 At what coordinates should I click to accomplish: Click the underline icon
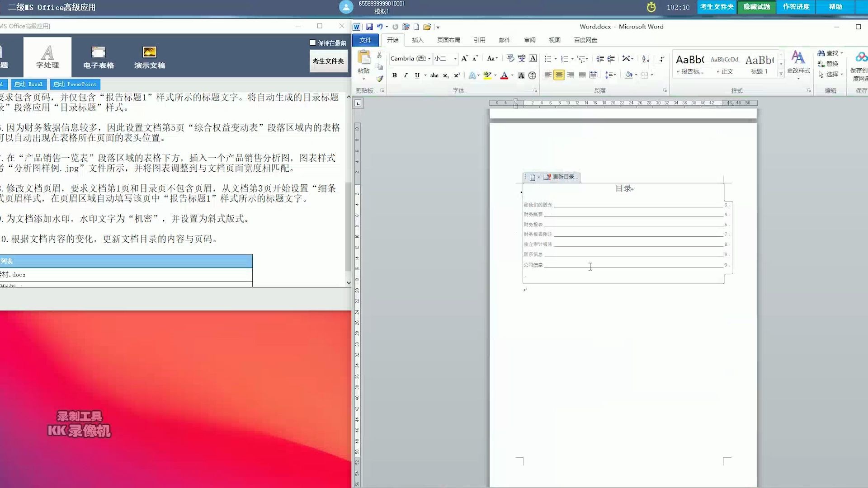[416, 75]
